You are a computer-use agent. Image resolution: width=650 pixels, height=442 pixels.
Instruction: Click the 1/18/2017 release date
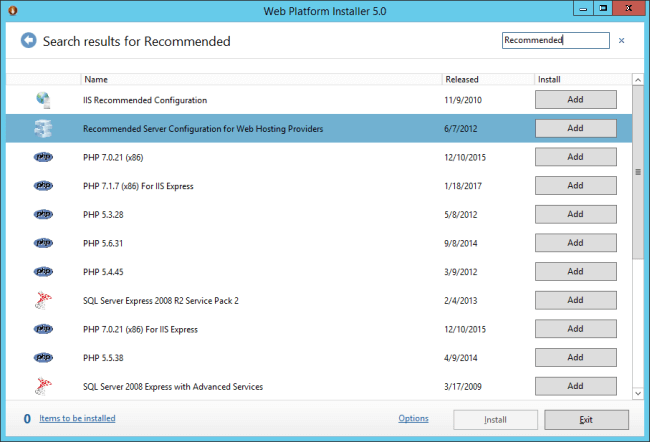pos(463,186)
